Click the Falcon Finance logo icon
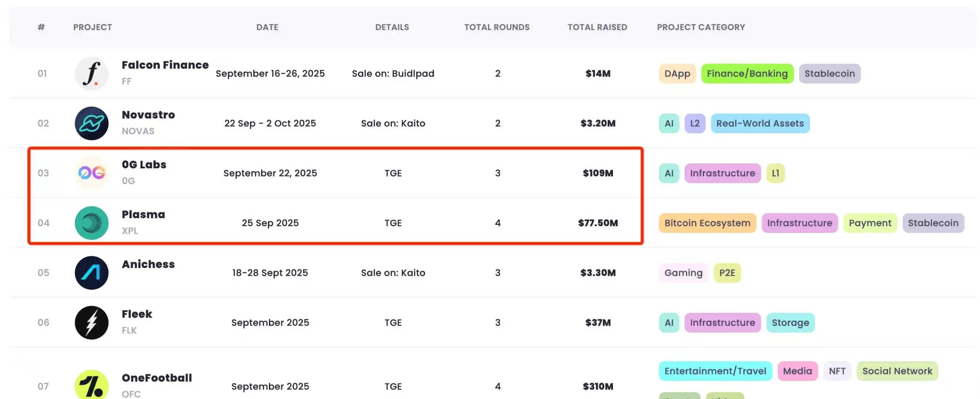Image resolution: width=980 pixels, height=399 pixels. [x=92, y=73]
